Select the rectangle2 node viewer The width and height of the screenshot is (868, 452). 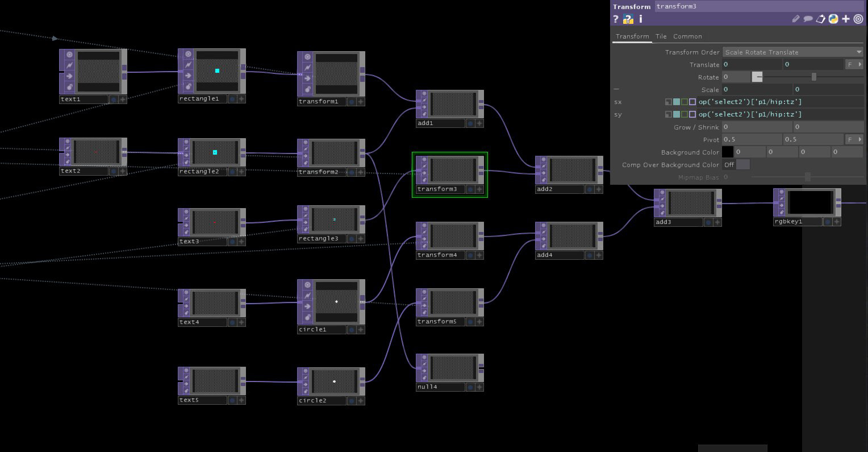pyautogui.click(x=215, y=152)
